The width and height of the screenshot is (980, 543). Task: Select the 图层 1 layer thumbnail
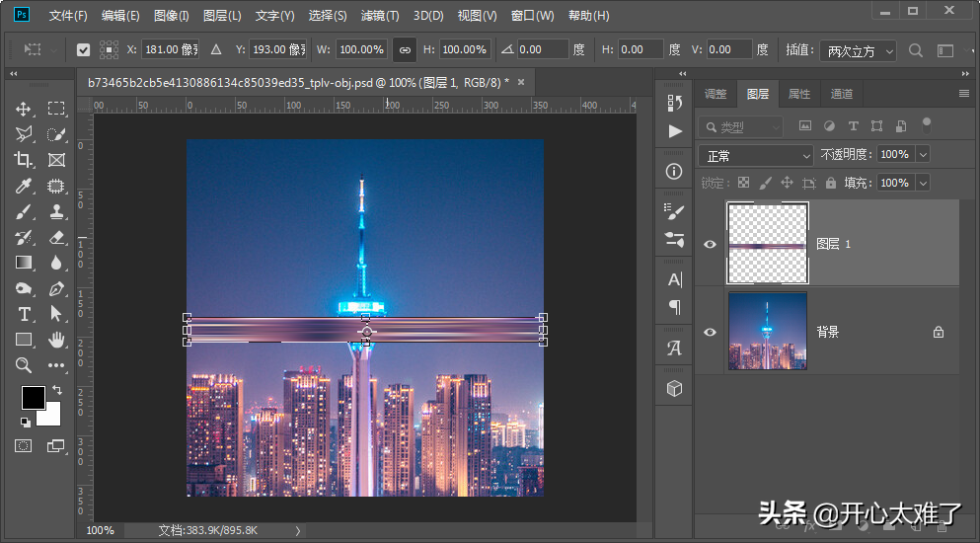click(768, 243)
